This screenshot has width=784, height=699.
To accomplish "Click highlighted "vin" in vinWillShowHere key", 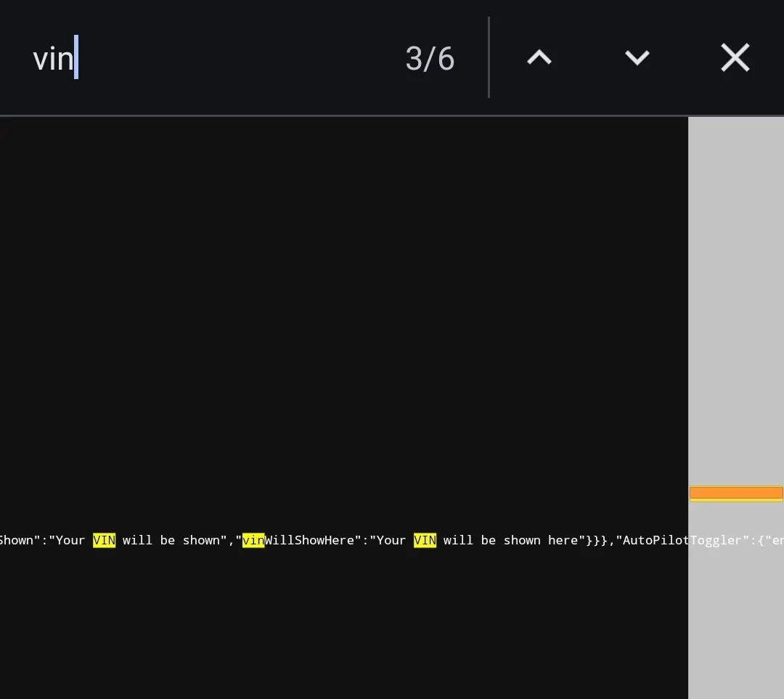I will click(x=253, y=541).
